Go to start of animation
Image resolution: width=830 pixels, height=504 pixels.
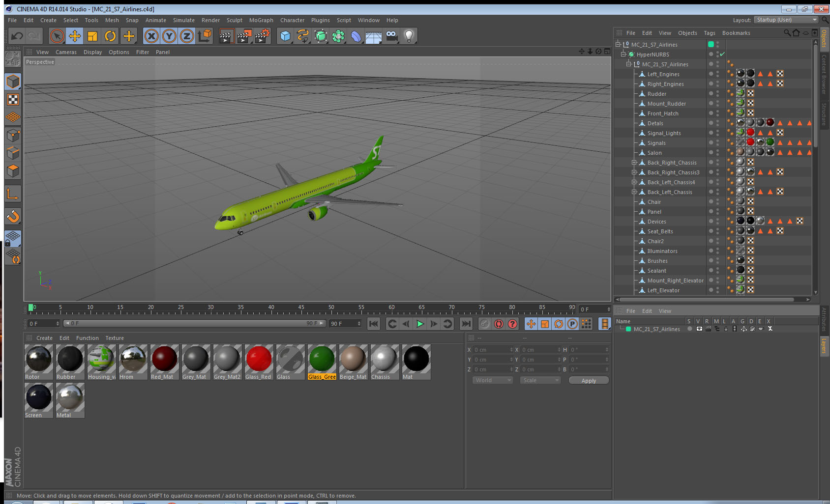click(x=374, y=324)
